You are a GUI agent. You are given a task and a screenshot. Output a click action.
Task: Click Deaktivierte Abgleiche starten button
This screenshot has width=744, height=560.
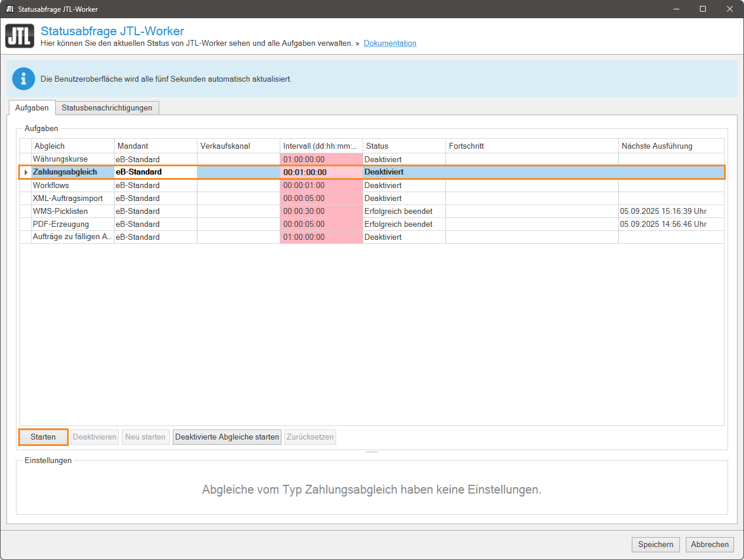point(227,437)
